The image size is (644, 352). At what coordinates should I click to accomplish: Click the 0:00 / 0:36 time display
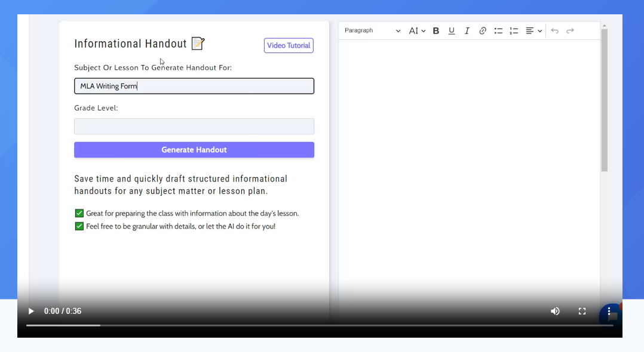tap(63, 311)
